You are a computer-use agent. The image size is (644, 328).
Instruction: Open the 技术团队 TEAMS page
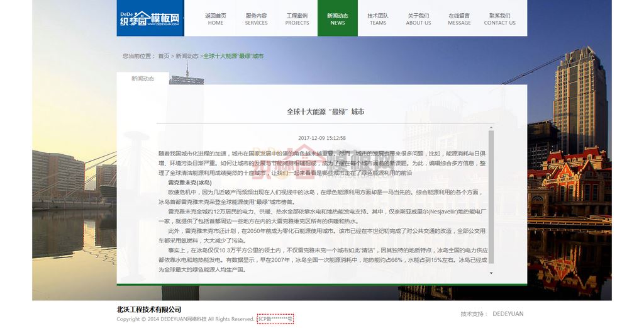(x=378, y=19)
